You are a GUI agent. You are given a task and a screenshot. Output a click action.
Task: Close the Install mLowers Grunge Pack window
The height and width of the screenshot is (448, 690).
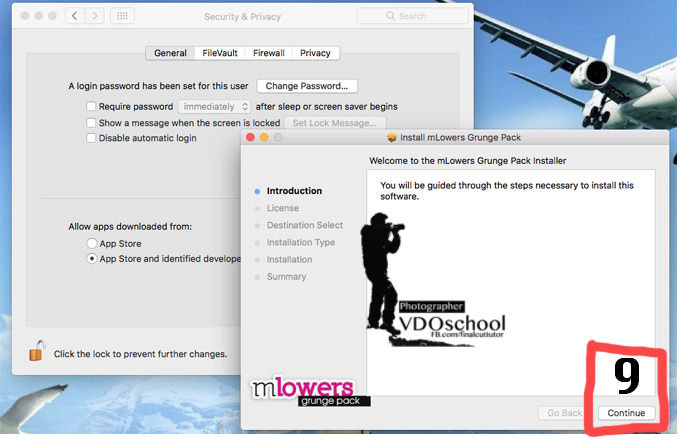tap(250, 137)
